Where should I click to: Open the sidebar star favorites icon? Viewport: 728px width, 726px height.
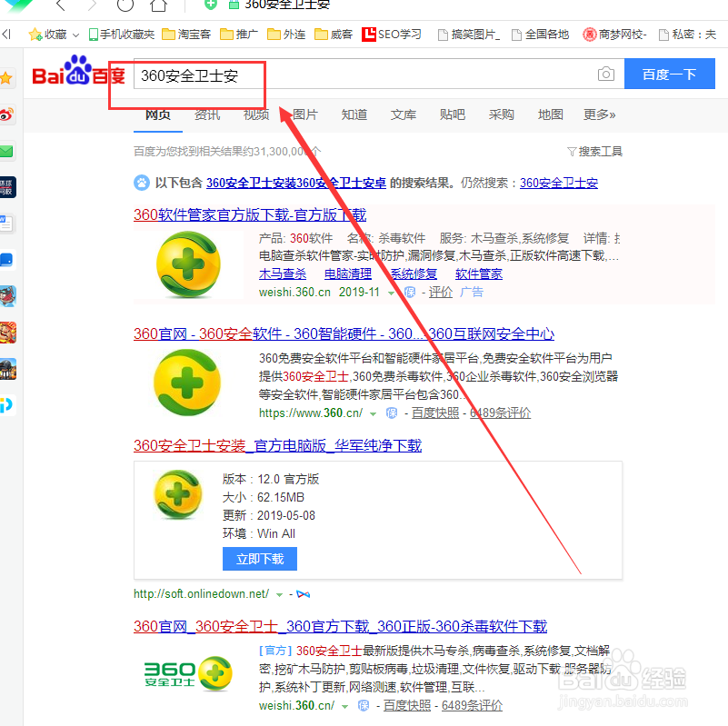[x=6, y=77]
